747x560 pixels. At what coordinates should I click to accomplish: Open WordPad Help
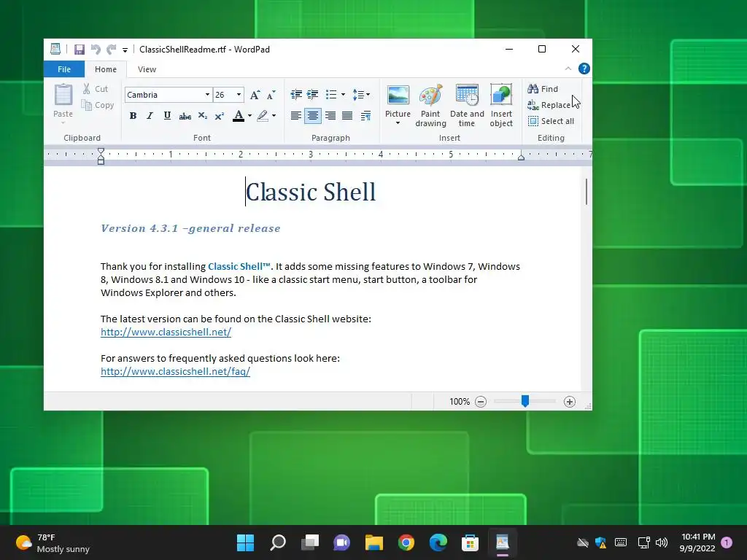click(x=584, y=69)
